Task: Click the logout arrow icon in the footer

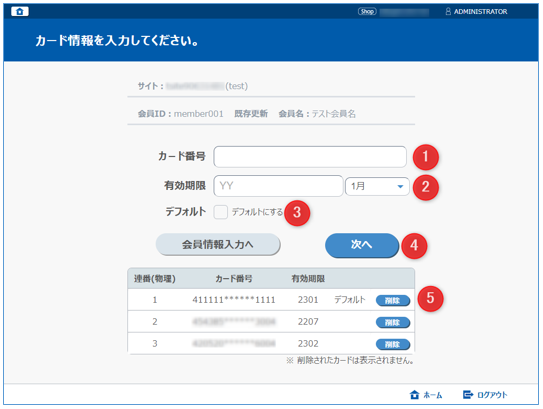Action: click(x=468, y=394)
